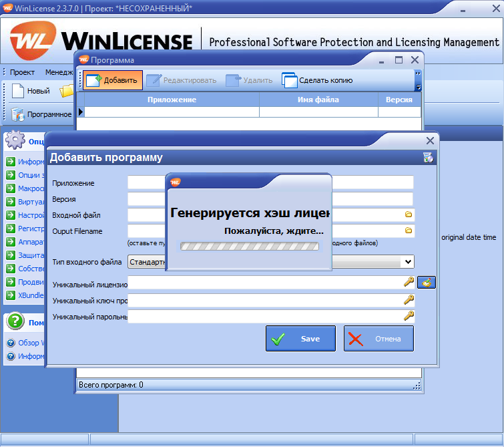Browse for Входной файл with folder icon
Screen dimensions: 504x447
tap(409, 215)
